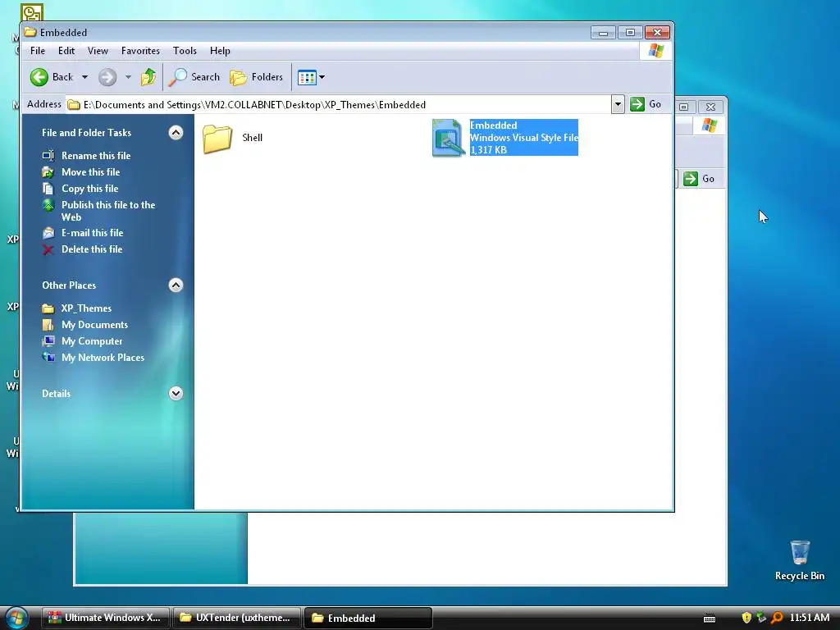Click the 11:51 AM clock
This screenshot has width=840, height=630.
pyautogui.click(x=809, y=618)
